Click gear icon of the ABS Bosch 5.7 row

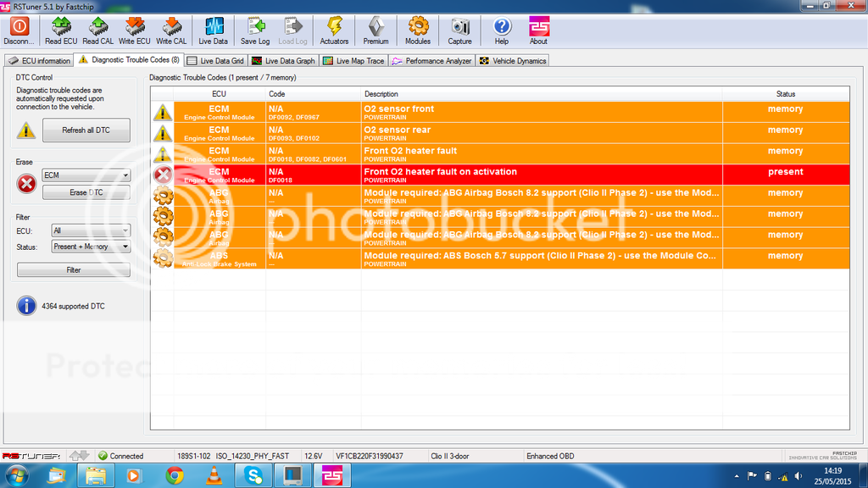(x=164, y=258)
